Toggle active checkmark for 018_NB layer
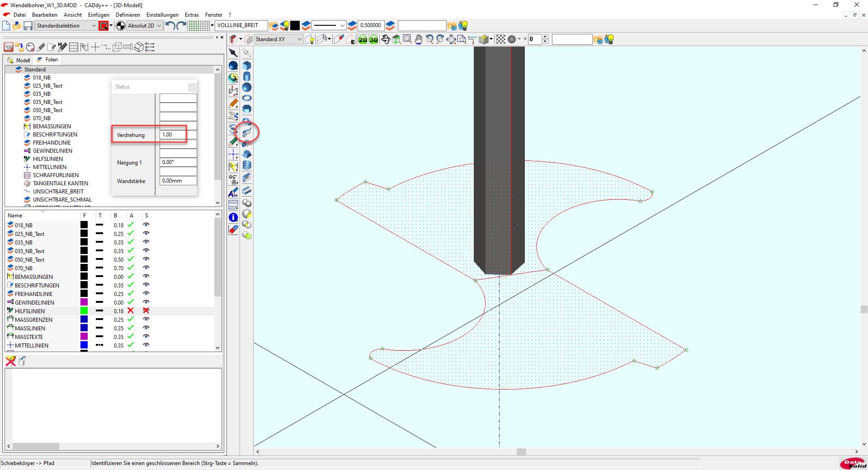Image resolution: width=868 pixels, height=470 pixels. click(131, 225)
